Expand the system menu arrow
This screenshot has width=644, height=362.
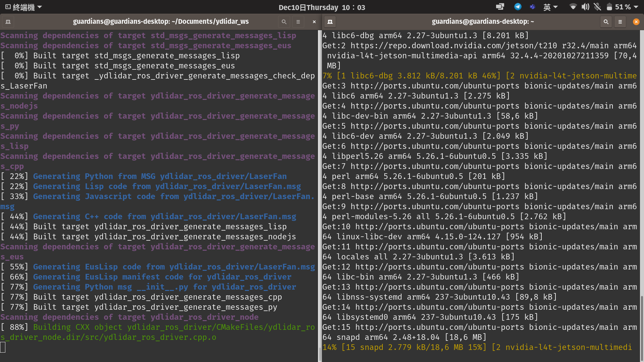[636, 7]
